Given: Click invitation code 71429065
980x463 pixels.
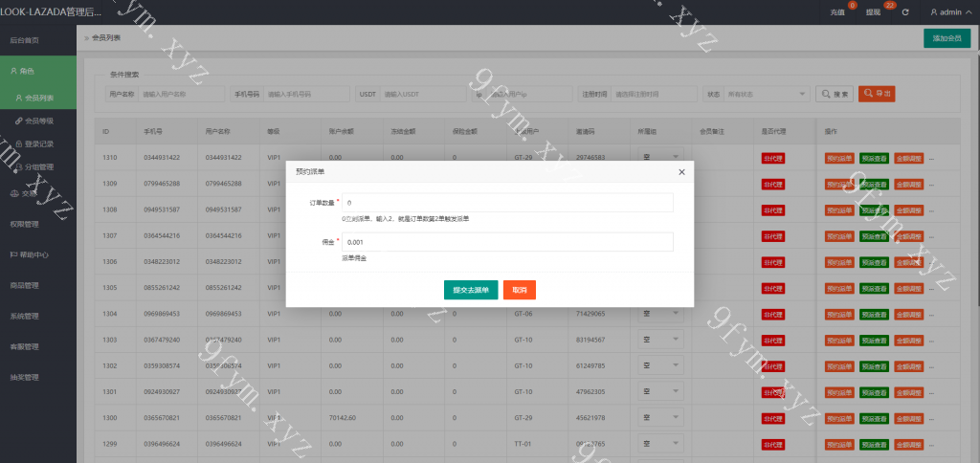Looking at the screenshot, I should pyautogui.click(x=590, y=314).
